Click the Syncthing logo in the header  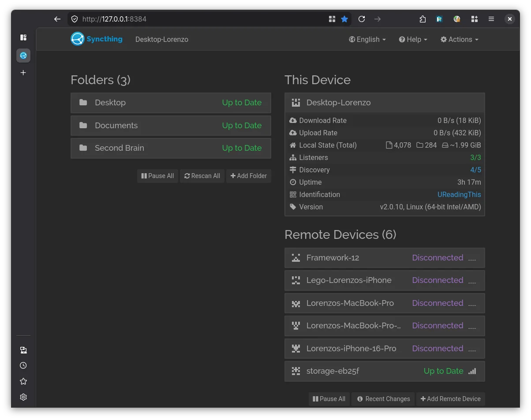pos(97,39)
